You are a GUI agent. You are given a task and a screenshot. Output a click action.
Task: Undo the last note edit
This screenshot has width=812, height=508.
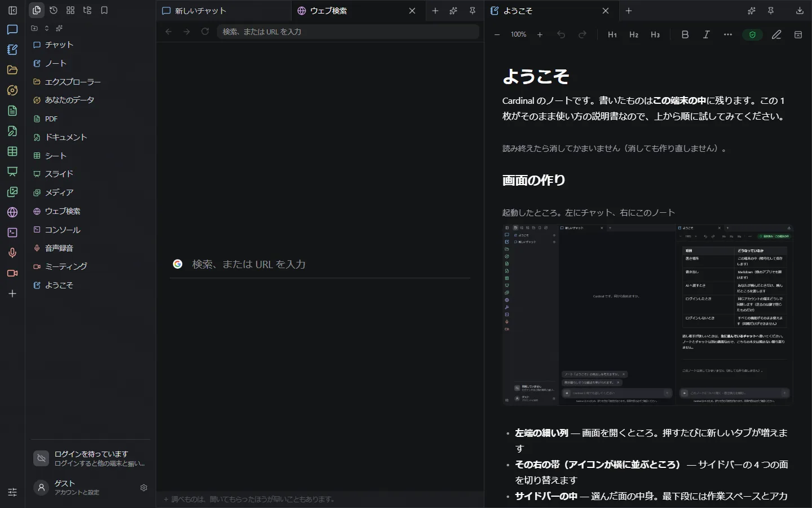(x=561, y=34)
